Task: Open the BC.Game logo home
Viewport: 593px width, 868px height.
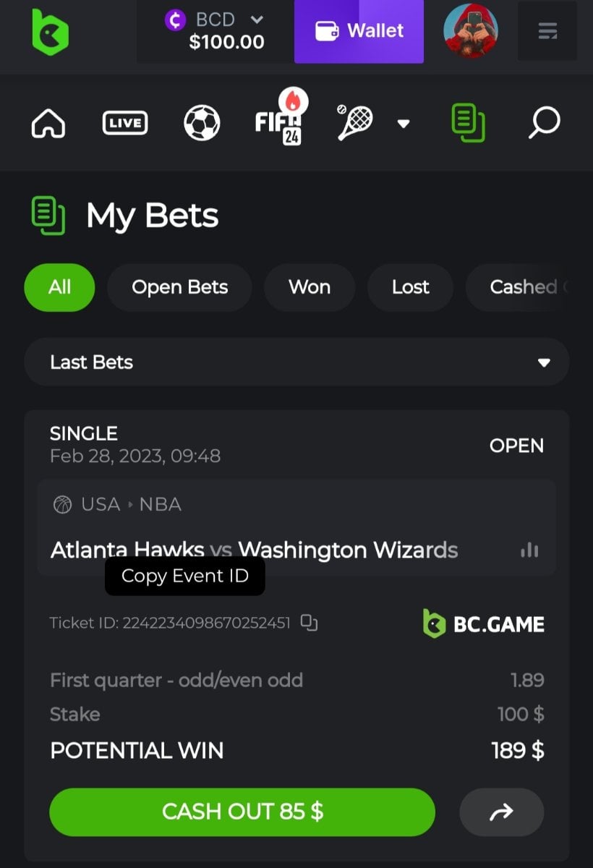Action: [50, 33]
